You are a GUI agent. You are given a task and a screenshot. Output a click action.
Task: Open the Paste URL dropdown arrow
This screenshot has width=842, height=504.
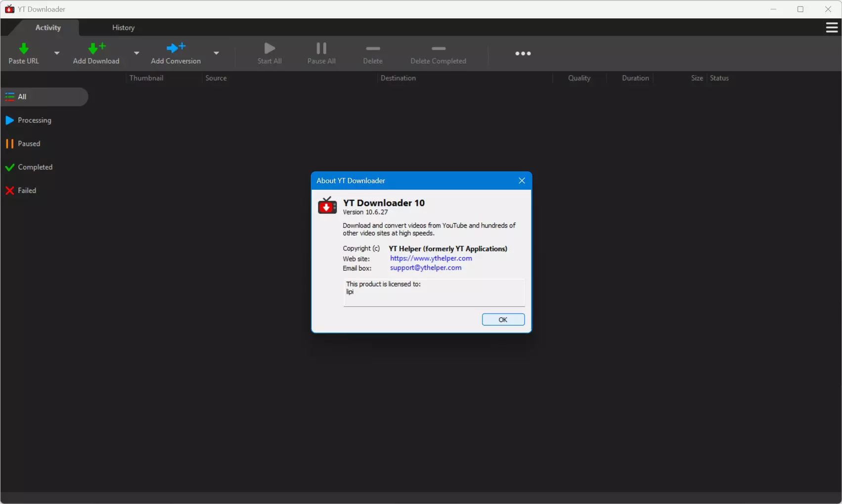pos(57,53)
